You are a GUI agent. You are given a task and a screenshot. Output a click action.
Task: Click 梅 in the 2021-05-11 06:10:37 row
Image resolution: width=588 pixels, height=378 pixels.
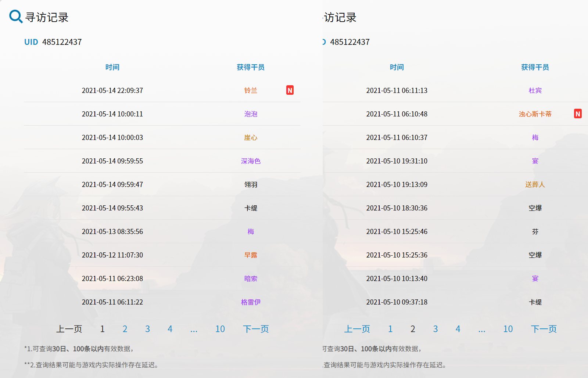click(535, 137)
